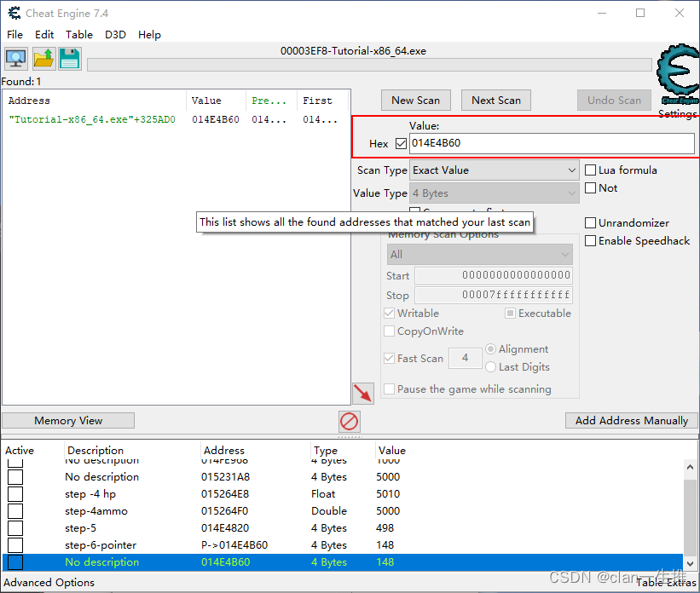Image resolution: width=700 pixels, height=593 pixels.
Task: Open the D3D menu
Action: pyautogui.click(x=115, y=34)
